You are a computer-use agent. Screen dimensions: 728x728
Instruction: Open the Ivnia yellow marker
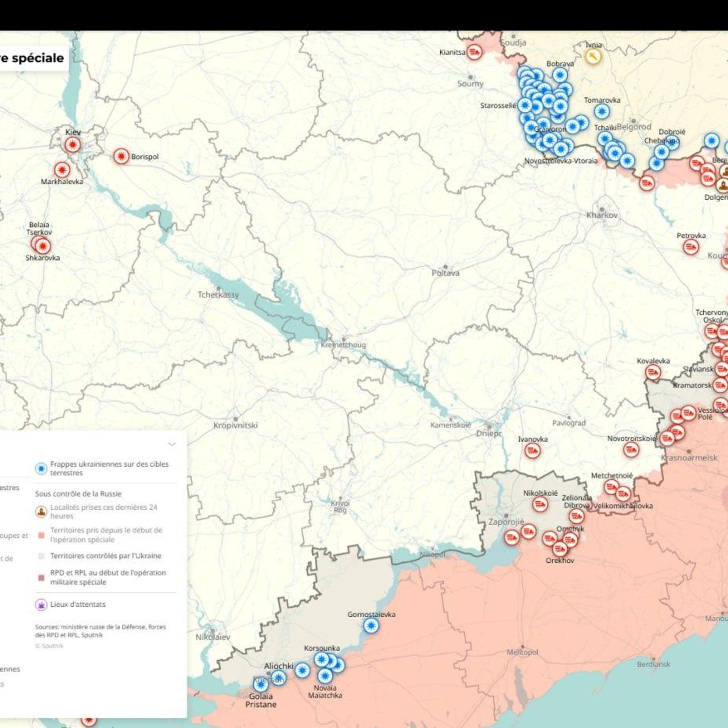[593, 57]
